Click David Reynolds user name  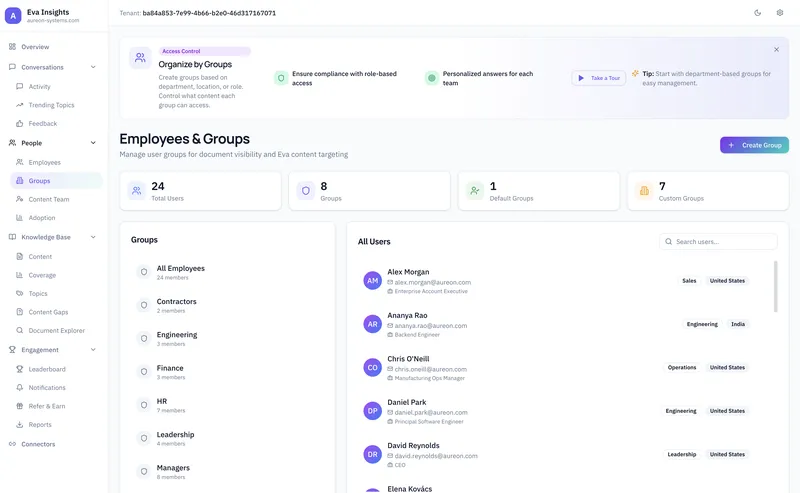pyautogui.click(x=413, y=446)
